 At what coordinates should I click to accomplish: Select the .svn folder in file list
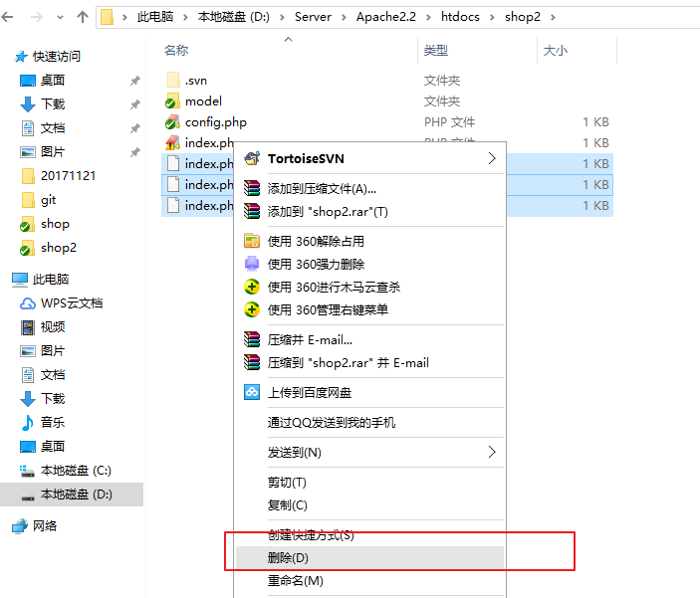point(195,80)
